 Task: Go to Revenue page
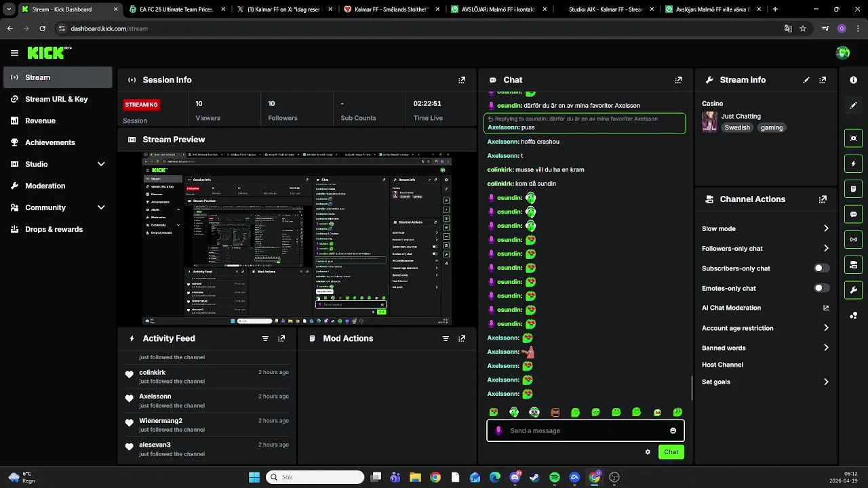tap(58, 121)
